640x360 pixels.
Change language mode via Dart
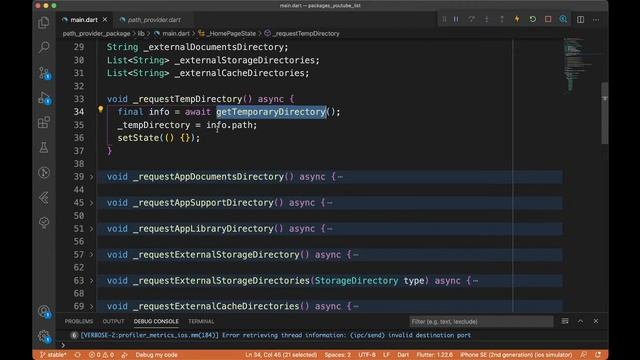click(403, 355)
